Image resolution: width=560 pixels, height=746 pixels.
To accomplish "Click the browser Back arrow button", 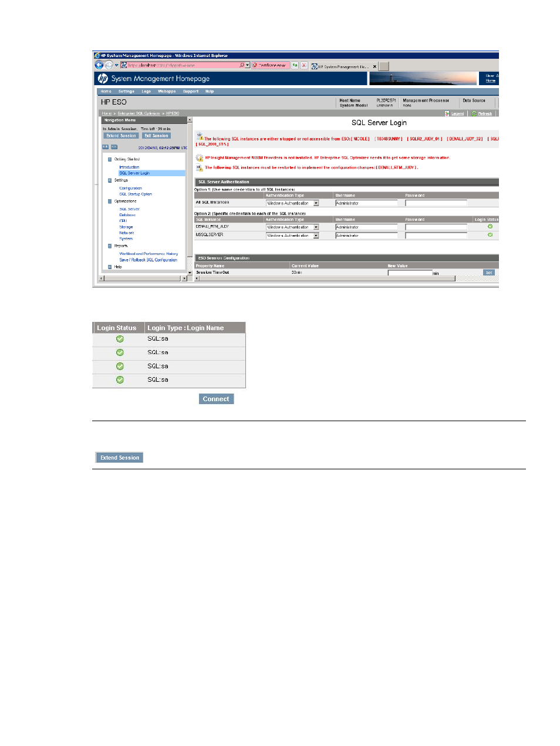I will 99,65.
